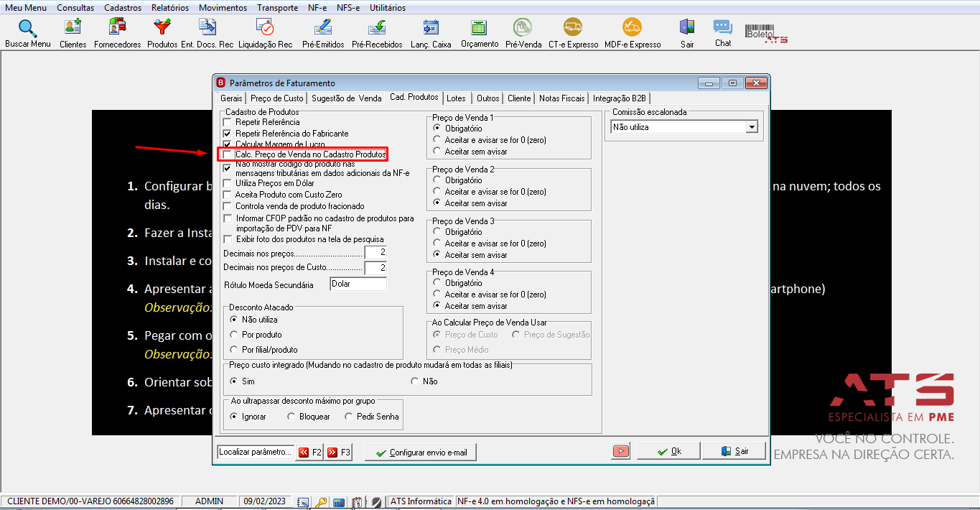980x510 pixels.
Task: Confirm with the Ok button
Action: (668, 451)
